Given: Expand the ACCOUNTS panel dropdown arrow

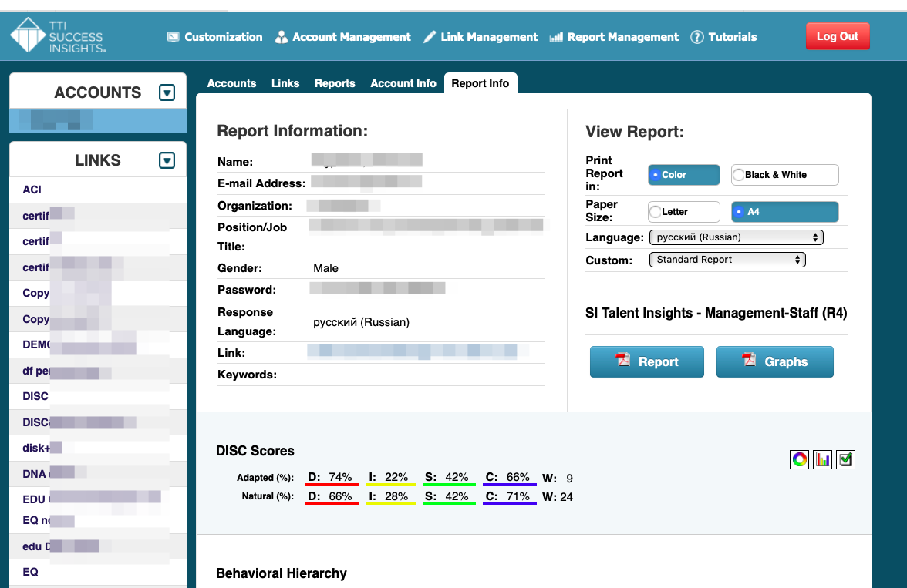Looking at the screenshot, I should [x=167, y=92].
